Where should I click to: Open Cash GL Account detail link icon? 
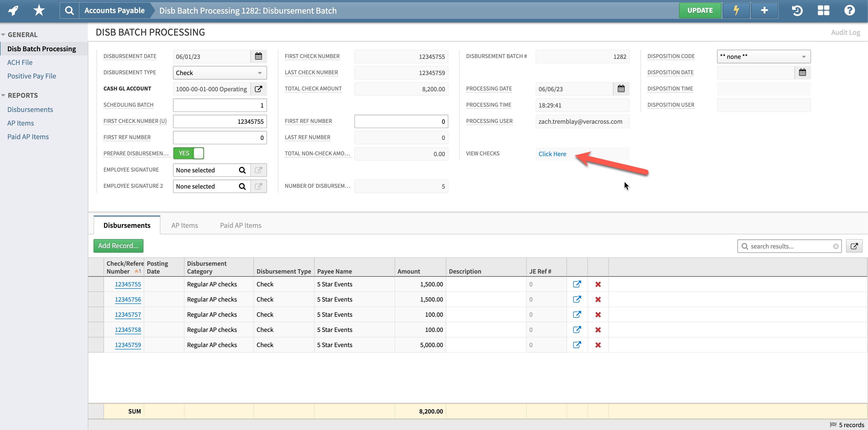coord(258,89)
